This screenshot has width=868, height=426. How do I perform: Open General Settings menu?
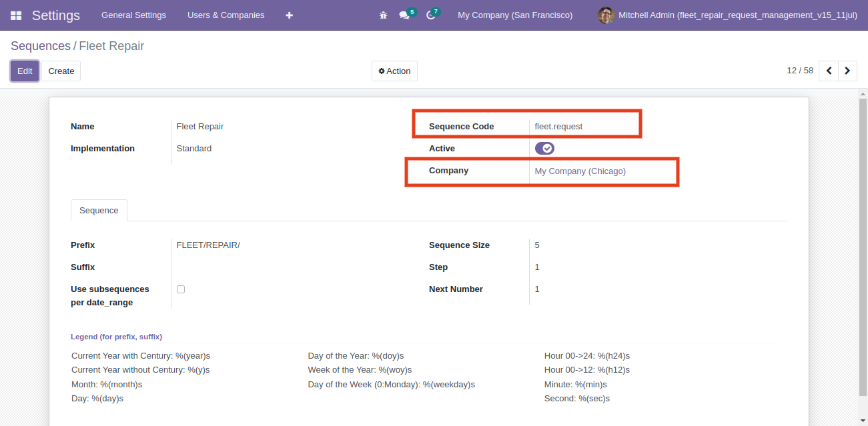pyautogui.click(x=133, y=15)
